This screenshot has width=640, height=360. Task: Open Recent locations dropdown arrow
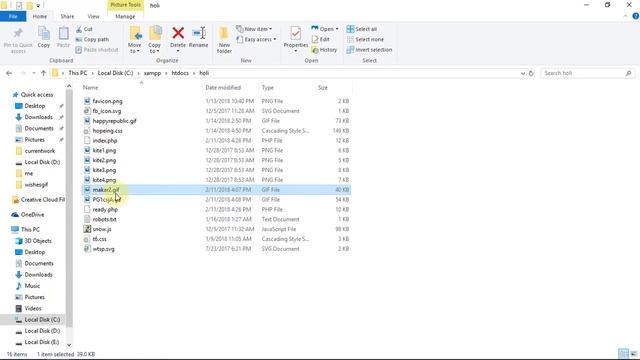[34, 73]
